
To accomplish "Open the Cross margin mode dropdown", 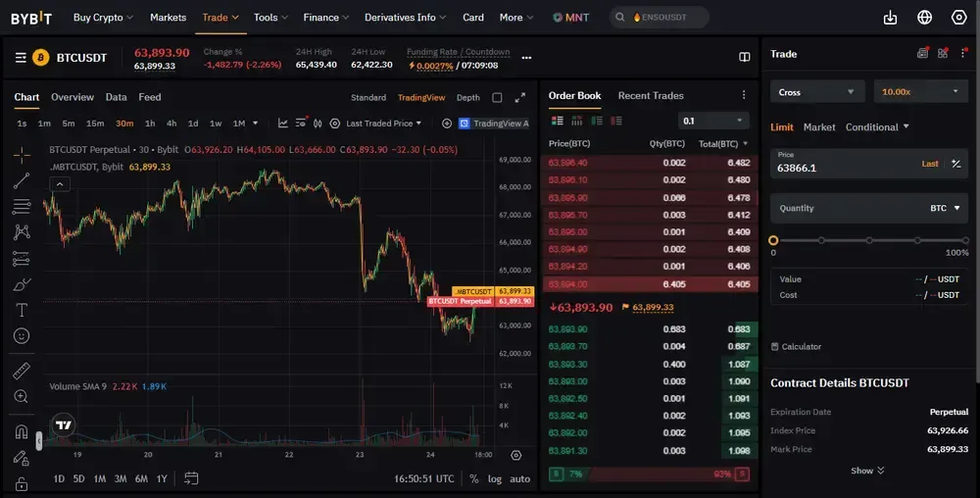I will pyautogui.click(x=817, y=92).
